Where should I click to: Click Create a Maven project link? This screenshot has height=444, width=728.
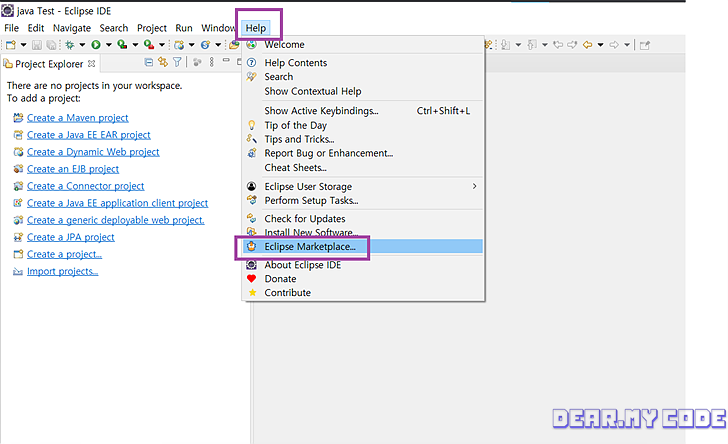click(x=78, y=118)
